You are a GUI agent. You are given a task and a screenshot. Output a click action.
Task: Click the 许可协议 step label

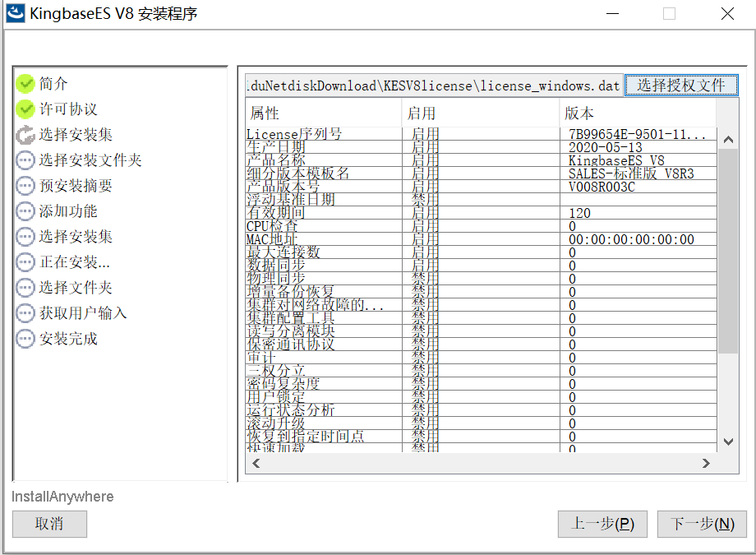[x=68, y=109]
